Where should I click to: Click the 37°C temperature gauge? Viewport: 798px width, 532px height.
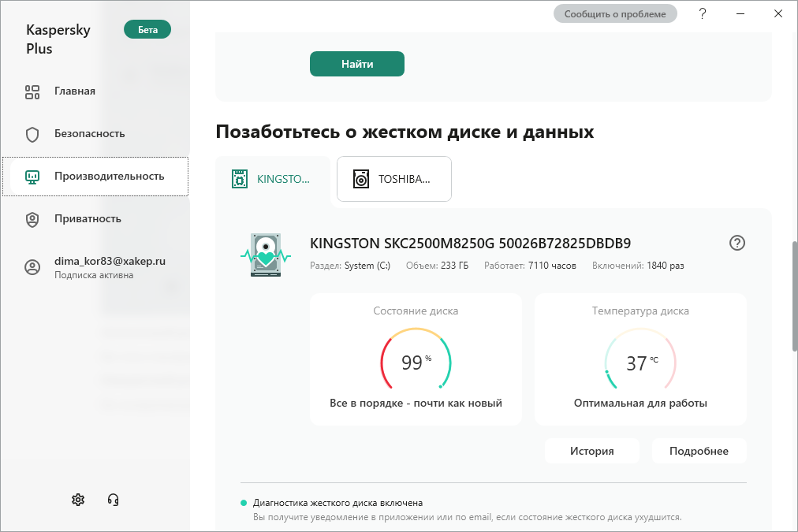[x=640, y=359]
